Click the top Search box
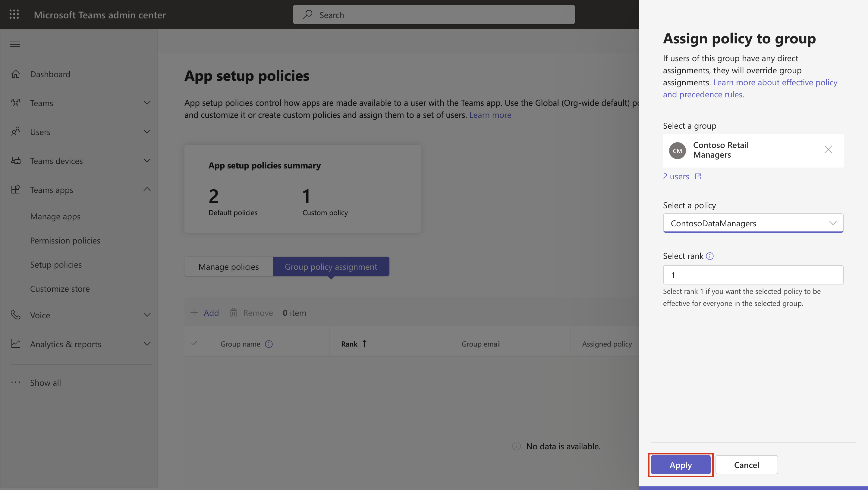868x490 pixels. point(434,14)
